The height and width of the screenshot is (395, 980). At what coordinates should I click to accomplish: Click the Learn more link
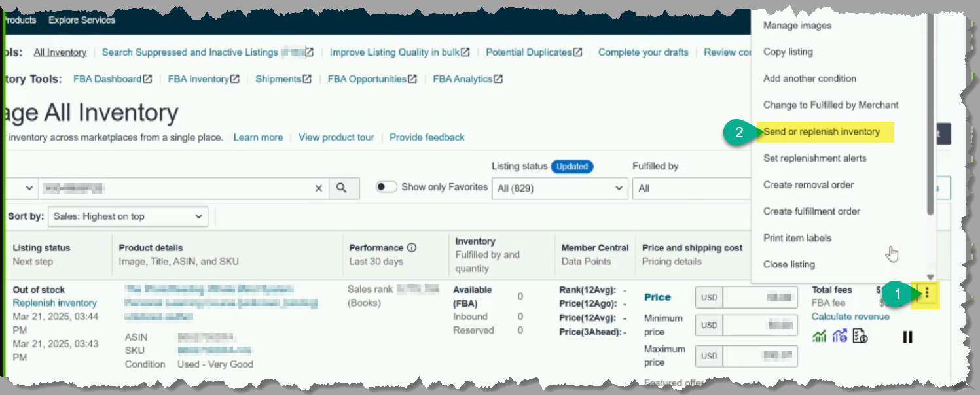tap(258, 137)
